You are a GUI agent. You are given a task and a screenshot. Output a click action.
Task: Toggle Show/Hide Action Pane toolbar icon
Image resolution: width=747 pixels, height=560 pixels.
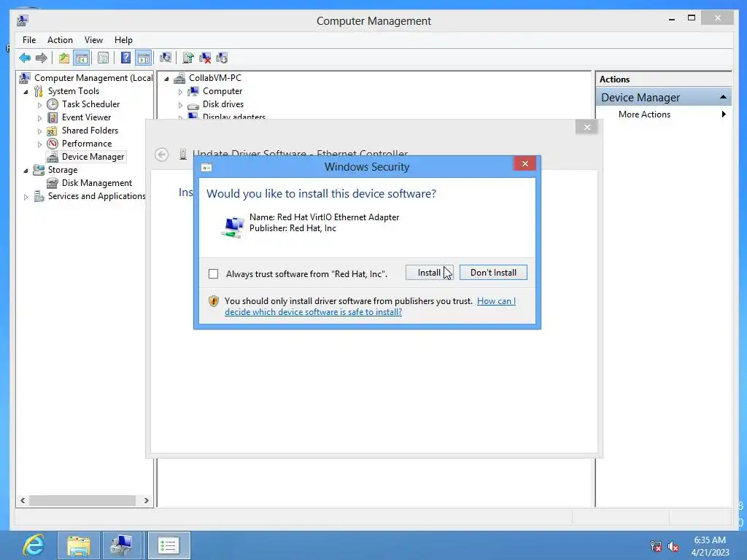pyautogui.click(x=144, y=58)
